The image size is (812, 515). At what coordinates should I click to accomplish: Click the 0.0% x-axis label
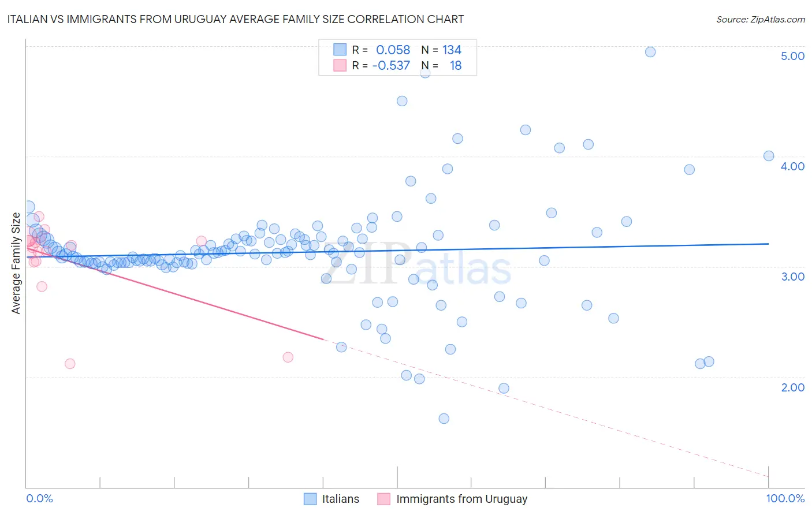[x=39, y=498]
